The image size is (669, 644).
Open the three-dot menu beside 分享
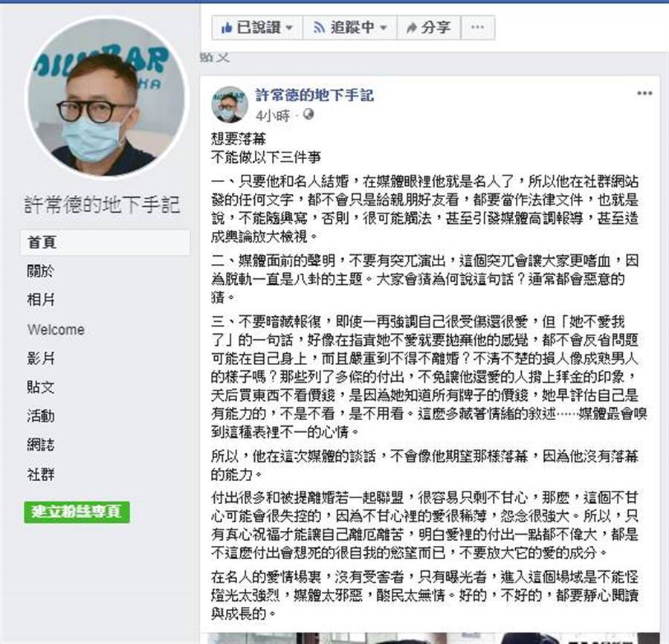(477, 28)
